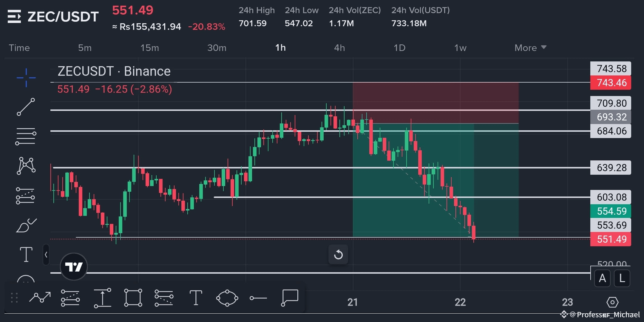Select the polyline path tool
Screen dimensions: 644x322
(x=40, y=297)
